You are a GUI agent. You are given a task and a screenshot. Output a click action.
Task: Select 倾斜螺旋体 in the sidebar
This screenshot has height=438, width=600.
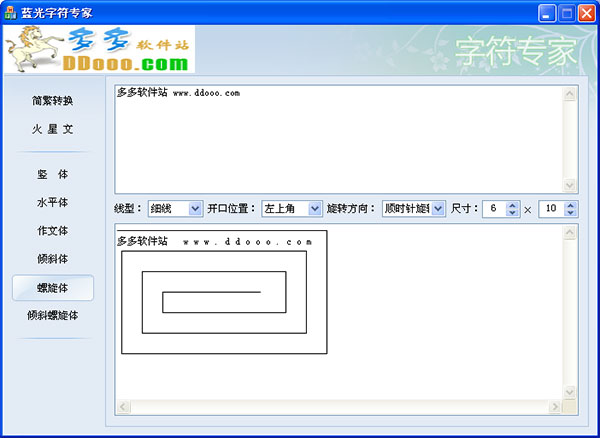point(52,316)
